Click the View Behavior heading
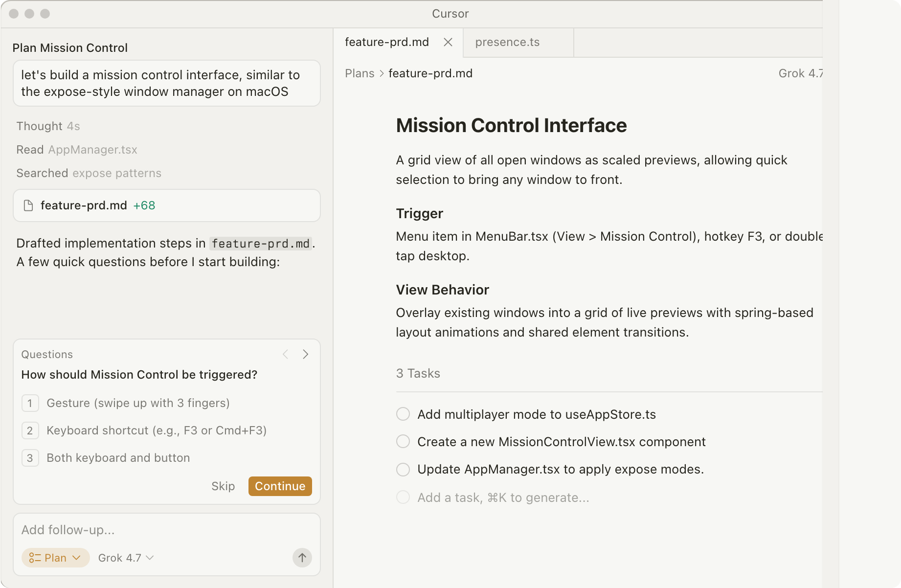Viewport: 901px width, 588px height. (x=443, y=290)
